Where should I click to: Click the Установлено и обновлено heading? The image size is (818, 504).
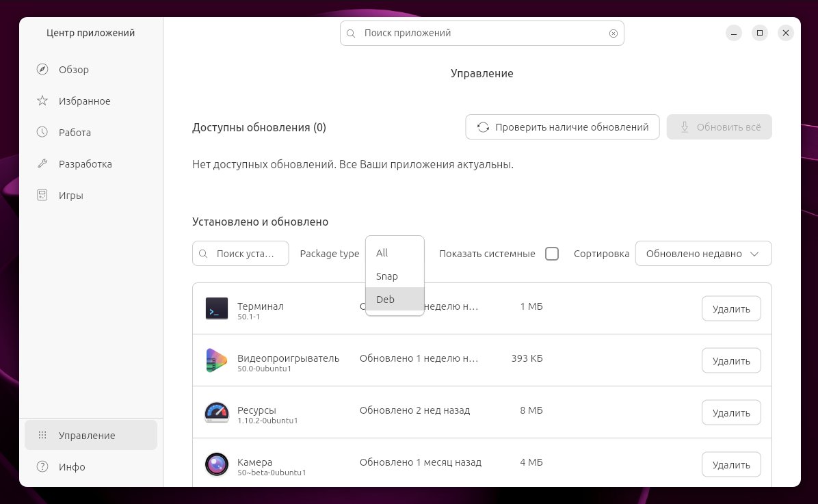260,222
